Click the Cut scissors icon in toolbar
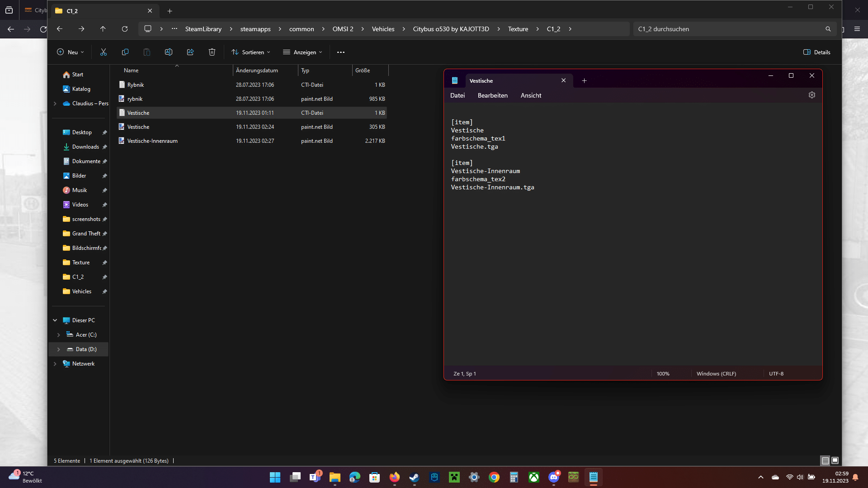 pyautogui.click(x=104, y=52)
